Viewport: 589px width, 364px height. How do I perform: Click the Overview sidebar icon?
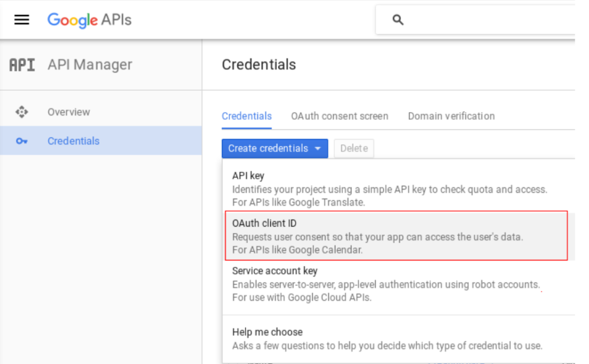click(22, 112)
